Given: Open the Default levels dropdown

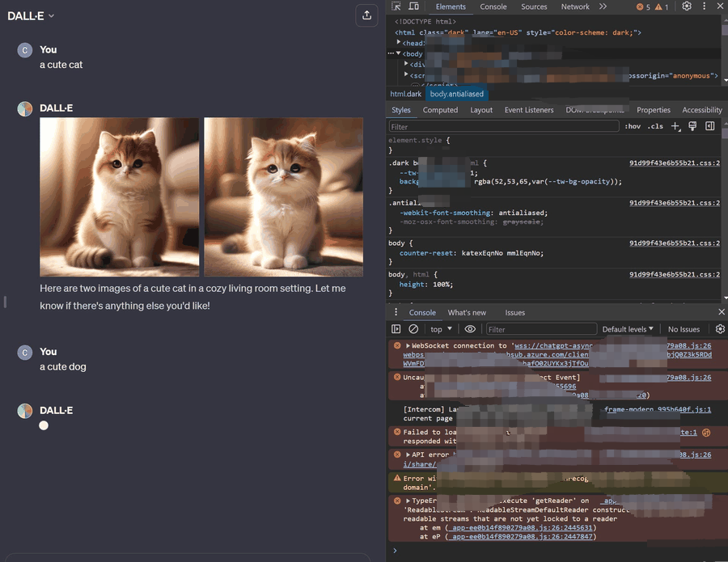Looking at the screenshot, I should [x=628, y=329].
